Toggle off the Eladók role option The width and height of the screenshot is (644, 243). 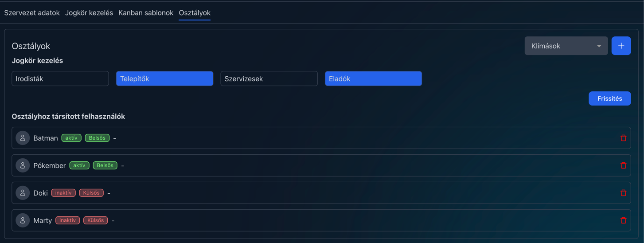[373, 78]
